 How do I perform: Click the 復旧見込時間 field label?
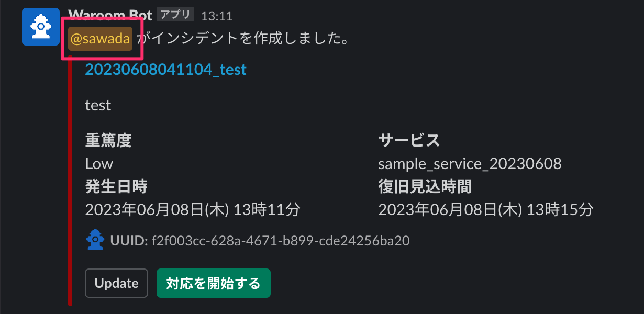(425, 186)
